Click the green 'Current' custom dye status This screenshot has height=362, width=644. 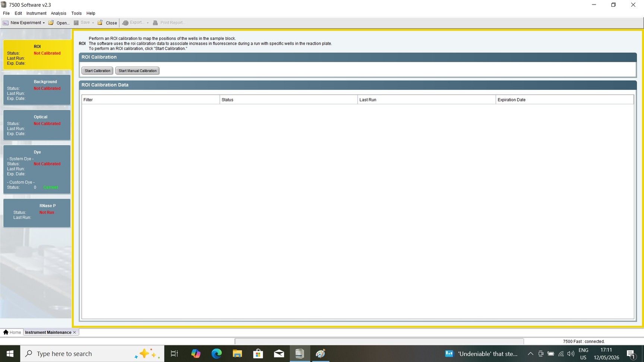(x=51, y=187)
